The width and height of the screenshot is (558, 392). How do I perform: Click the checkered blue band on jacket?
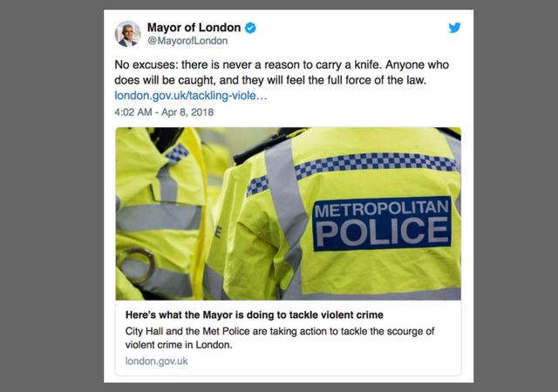376,164
